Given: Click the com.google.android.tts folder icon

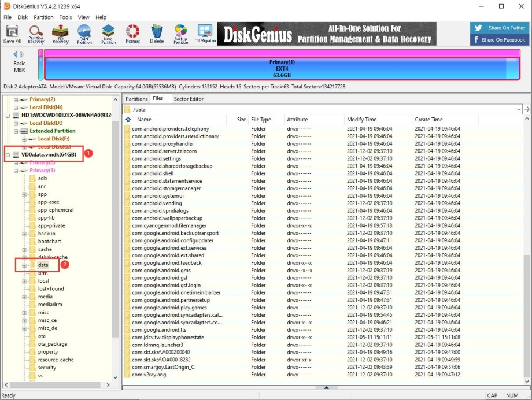Looking at the screenshot, I should [x=127, y=330].
